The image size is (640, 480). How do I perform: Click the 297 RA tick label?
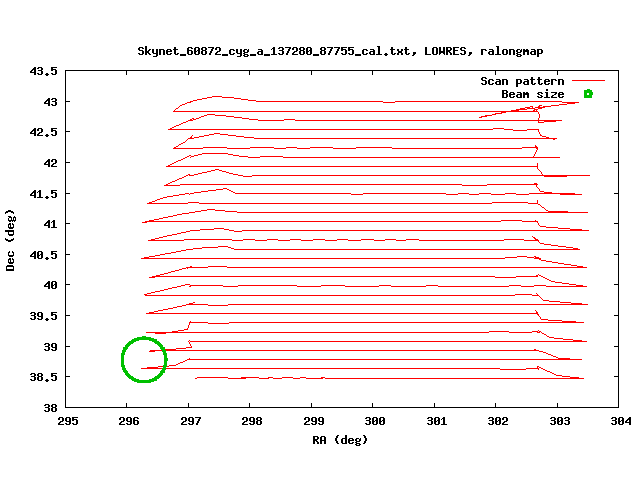tap(190, 421)
